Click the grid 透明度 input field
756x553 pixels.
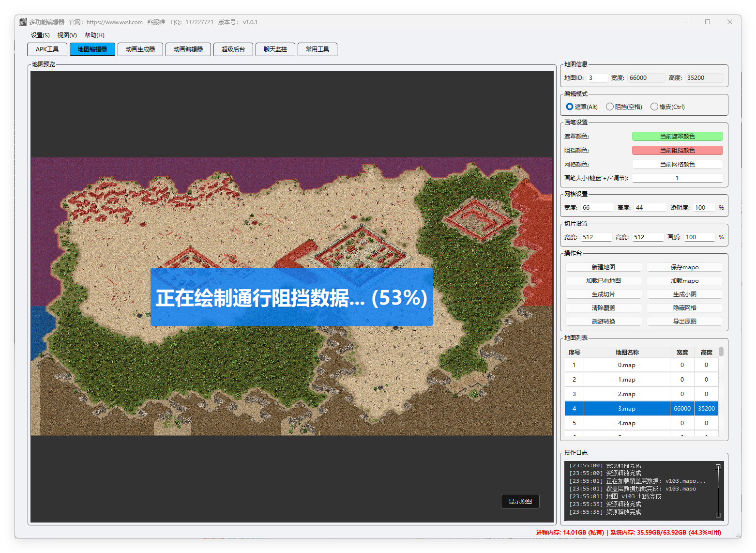click(704, 208)
